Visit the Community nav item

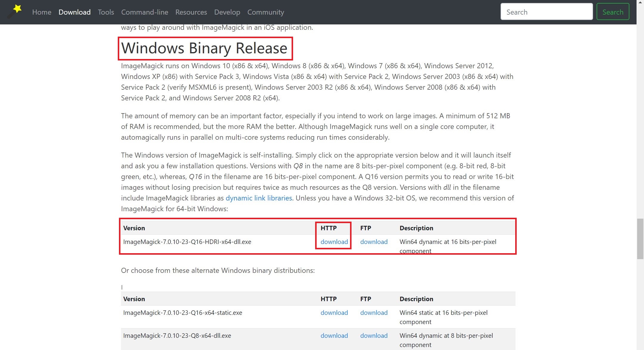pyautogui.click(x=266, y=12)
